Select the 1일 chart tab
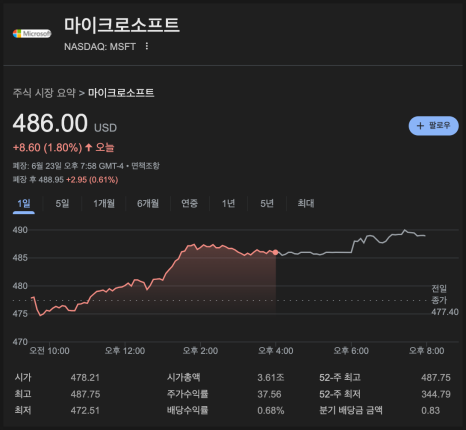 tap(24, 203)
